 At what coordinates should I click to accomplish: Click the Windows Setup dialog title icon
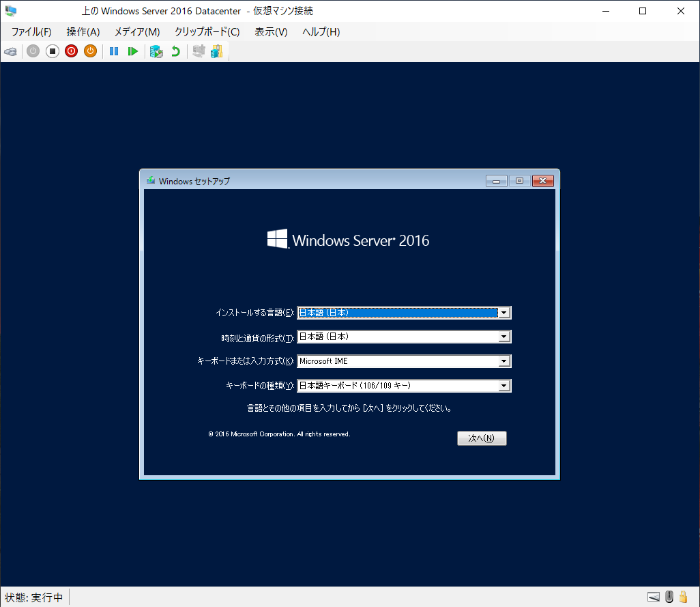pos(151,180)
